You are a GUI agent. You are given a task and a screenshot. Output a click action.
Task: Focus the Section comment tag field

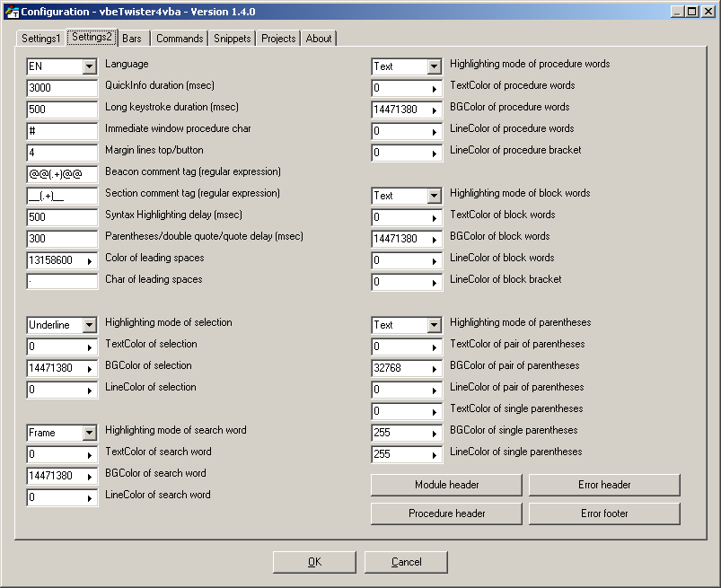(x=62, y=196)
